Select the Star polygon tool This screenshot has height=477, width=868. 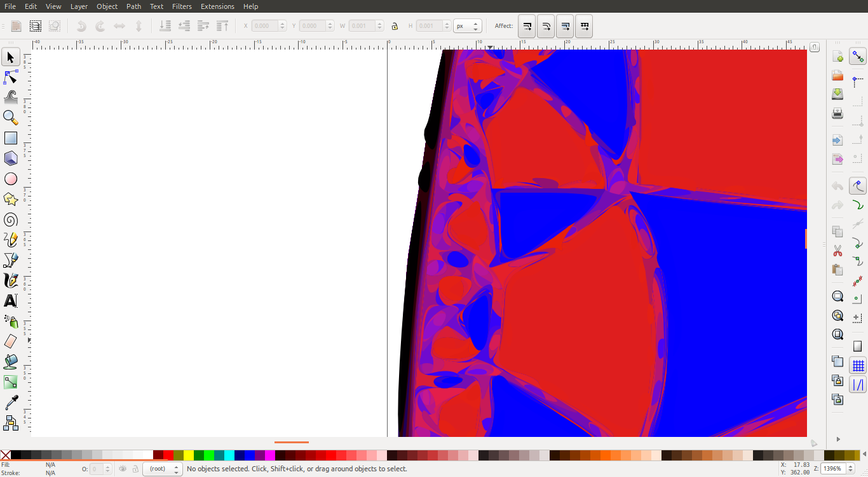(x=11, y=199)
